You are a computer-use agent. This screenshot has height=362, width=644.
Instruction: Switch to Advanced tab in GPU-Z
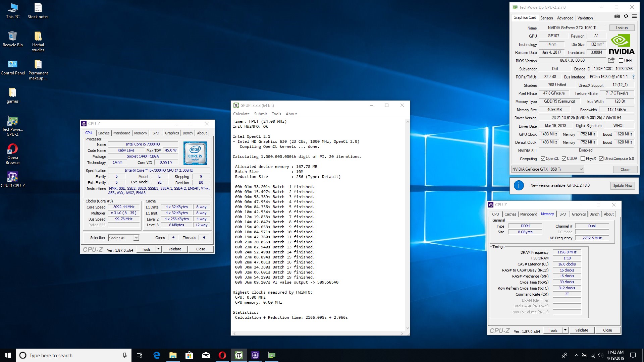click(565, 18)
